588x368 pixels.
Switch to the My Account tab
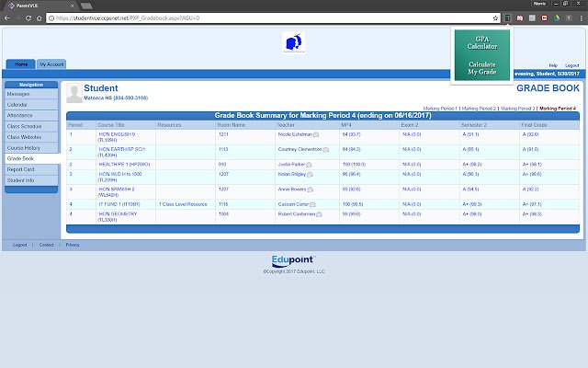[51, 64]
